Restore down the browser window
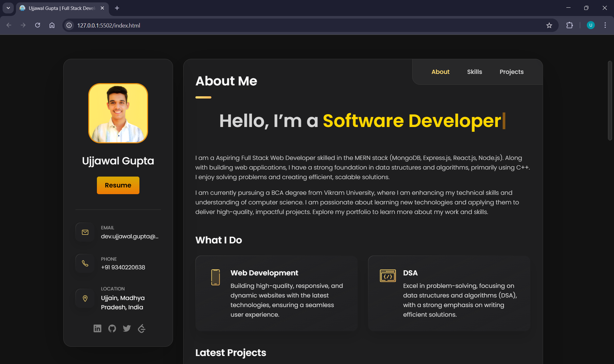The width and height of the screenshot is (614, 364). [x=586, y=8]
